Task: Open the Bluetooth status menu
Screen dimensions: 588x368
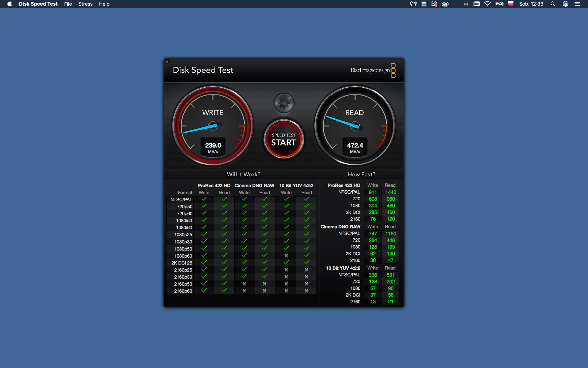Action: [x=466, y=4]
